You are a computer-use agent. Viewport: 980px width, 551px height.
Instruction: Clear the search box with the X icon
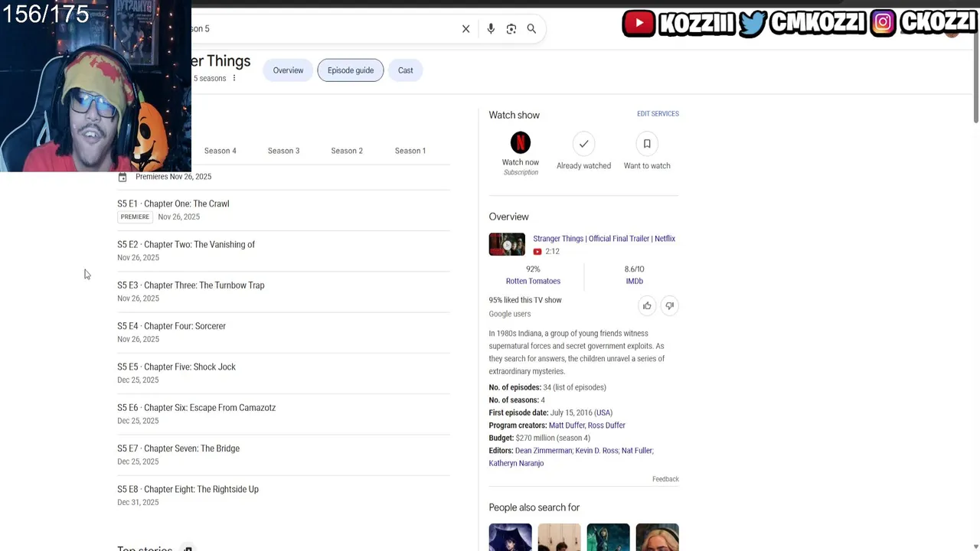tap(465, 29)
